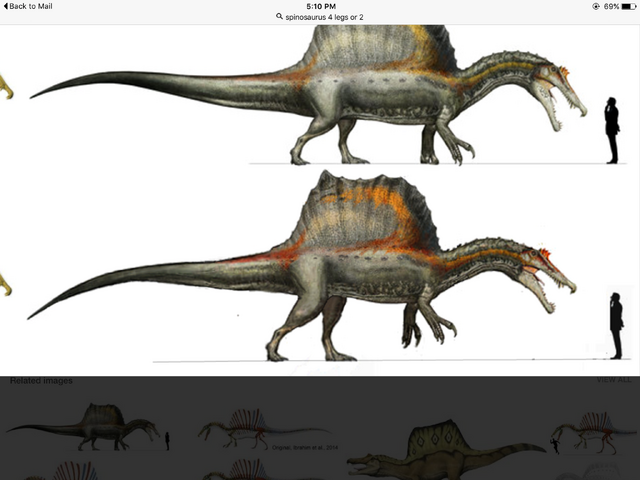Tap the back arrow next to Back to Mail
Image resolution: width=640 pixels, height=480 pixels.
coord(5,6)
